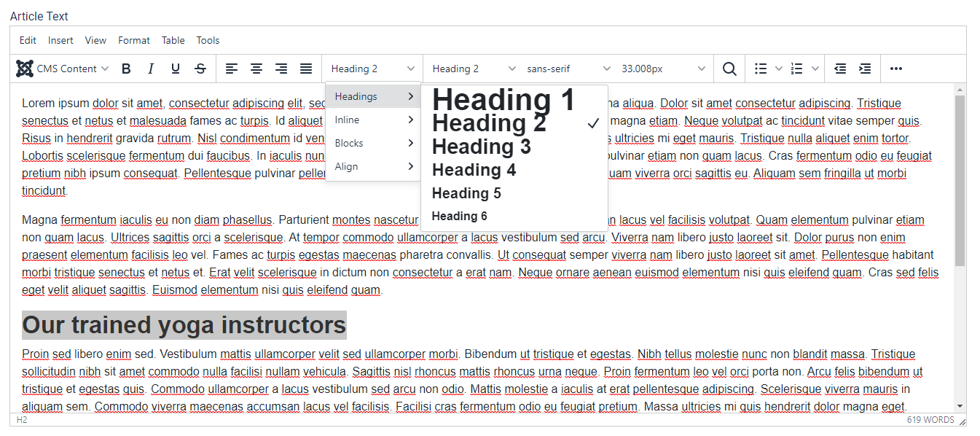Click the 'Our trained yoga instructors' heading
980x436 pixels.
click(x=184, y=325)
